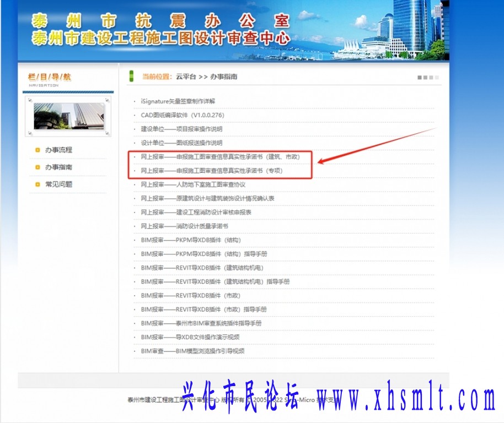Open the 办事流程 navigation item
Viewport: 504px width, 423px height.
[58, 150]
